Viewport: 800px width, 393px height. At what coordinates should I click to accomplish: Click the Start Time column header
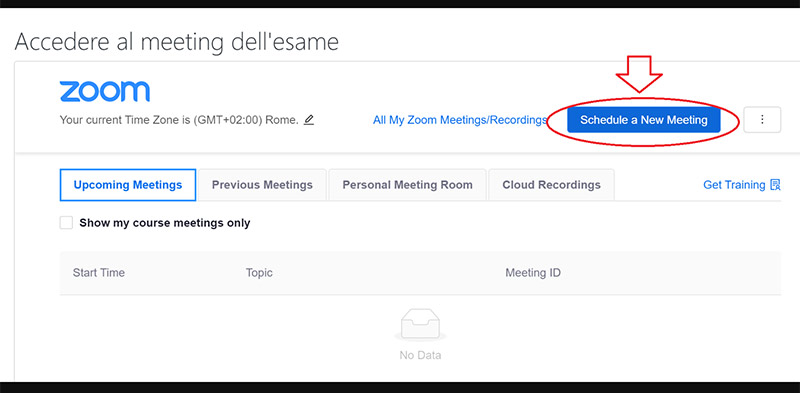click(x=98, y=273)
